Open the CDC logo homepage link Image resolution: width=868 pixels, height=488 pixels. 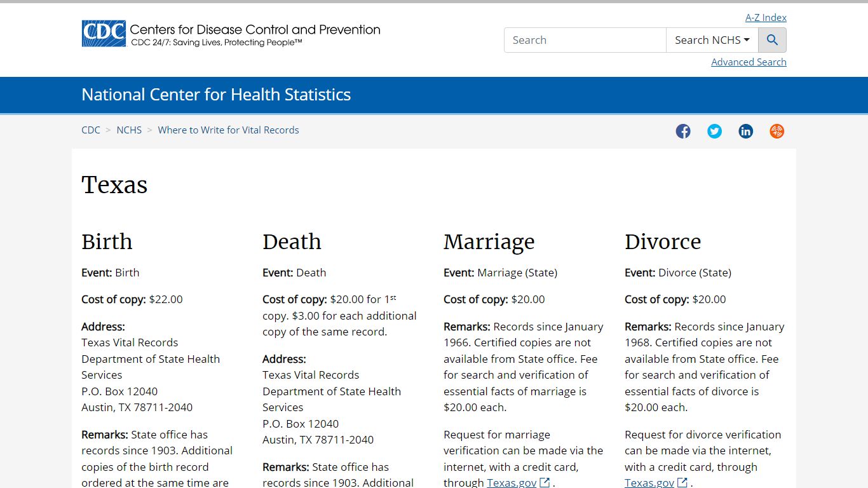point(231,34)
